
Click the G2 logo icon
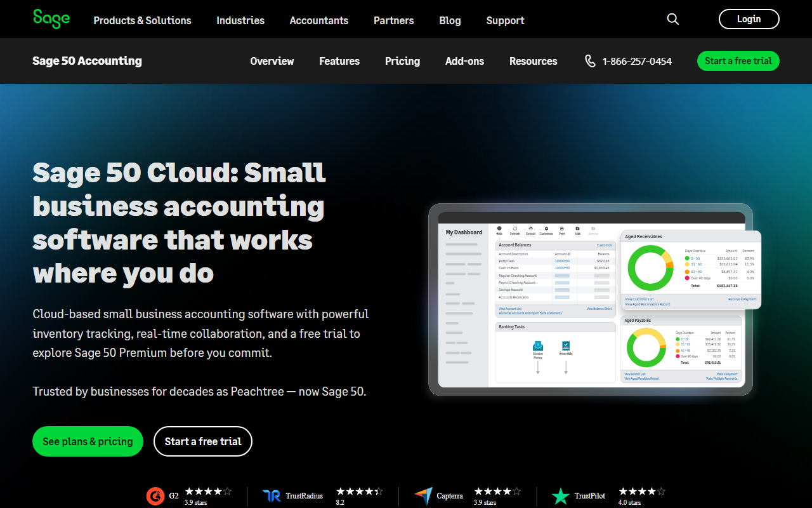(x=155, y=495)
